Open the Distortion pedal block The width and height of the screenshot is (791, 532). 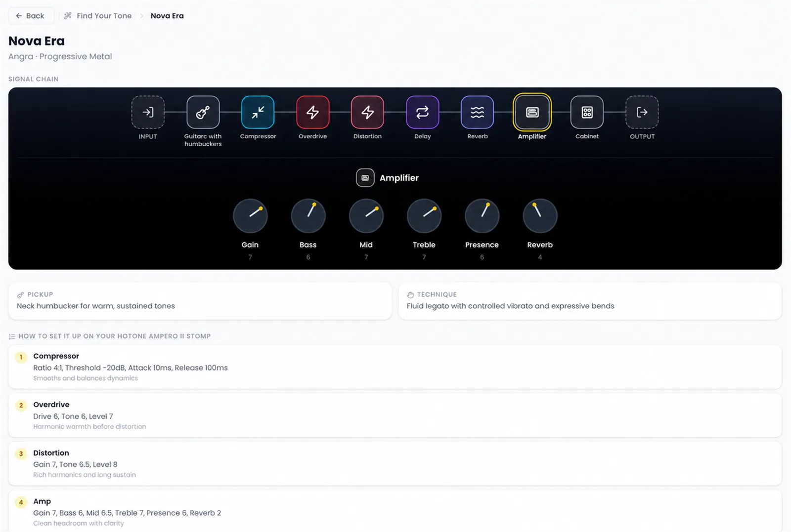tap(367, 112)
